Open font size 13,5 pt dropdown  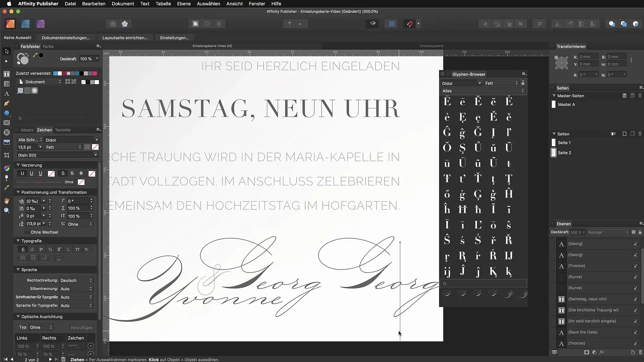click(40, 147)
